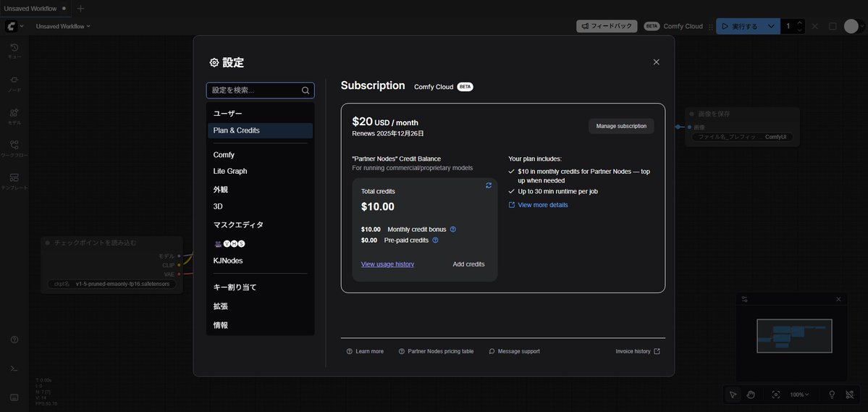Click the ファイル名_プレフィックス ComfyUI field
Image resolution: width=868 pixels, height=412 pixels.
[x=742, y=136]
